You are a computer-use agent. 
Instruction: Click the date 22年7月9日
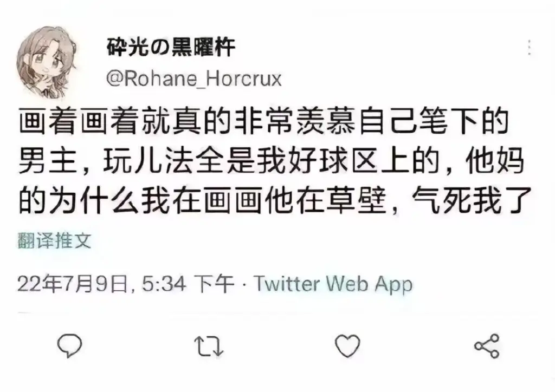[x=73, y=284]
